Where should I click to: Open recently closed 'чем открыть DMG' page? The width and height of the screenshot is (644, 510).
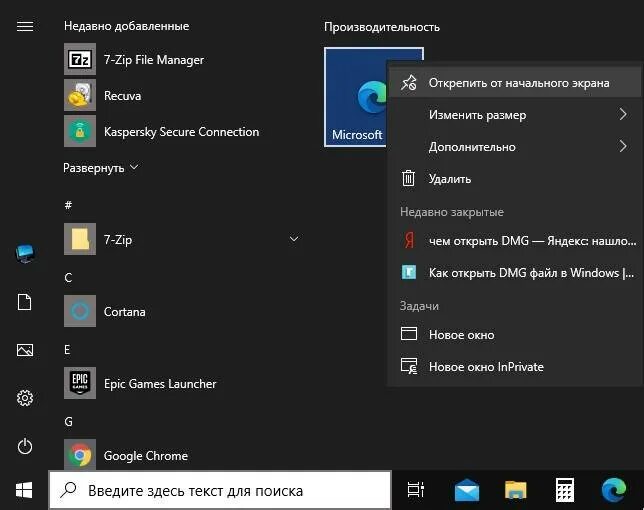click(515, 241)
